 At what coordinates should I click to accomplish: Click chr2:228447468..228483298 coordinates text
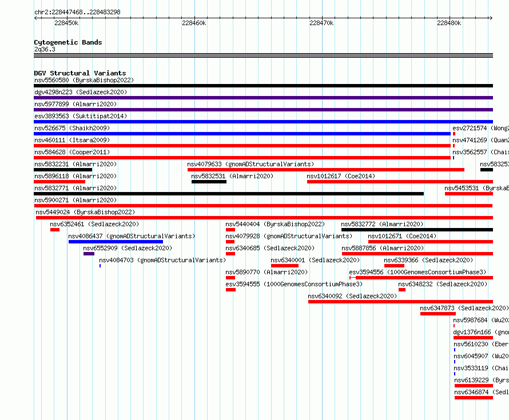point(77,12)
